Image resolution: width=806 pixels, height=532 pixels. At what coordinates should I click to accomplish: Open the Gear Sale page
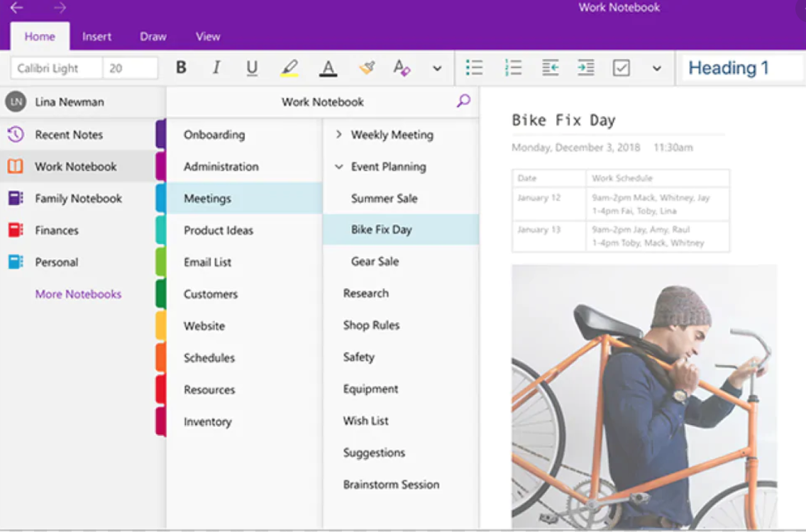(401, 261)
